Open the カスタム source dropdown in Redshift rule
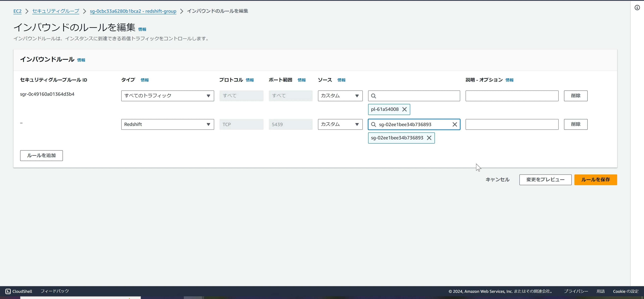Viewport: 644px width, 299px height. coord(340,124)
